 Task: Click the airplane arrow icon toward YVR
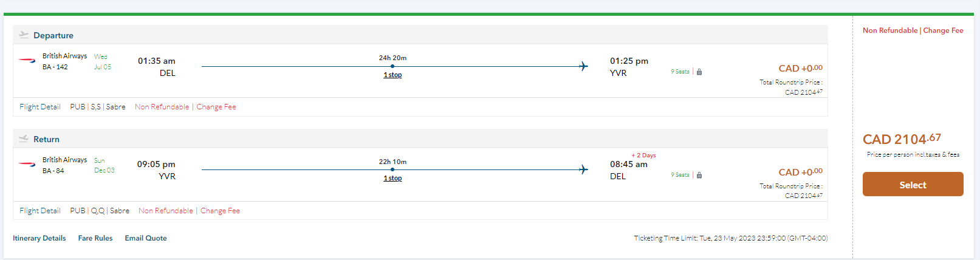pos(583,66)
